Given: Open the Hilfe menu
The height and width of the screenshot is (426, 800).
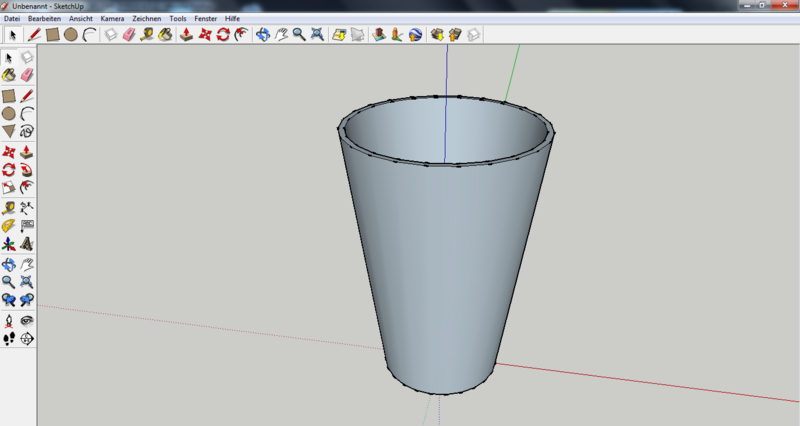Looking at the screenshot, I should tap(232, 18).
